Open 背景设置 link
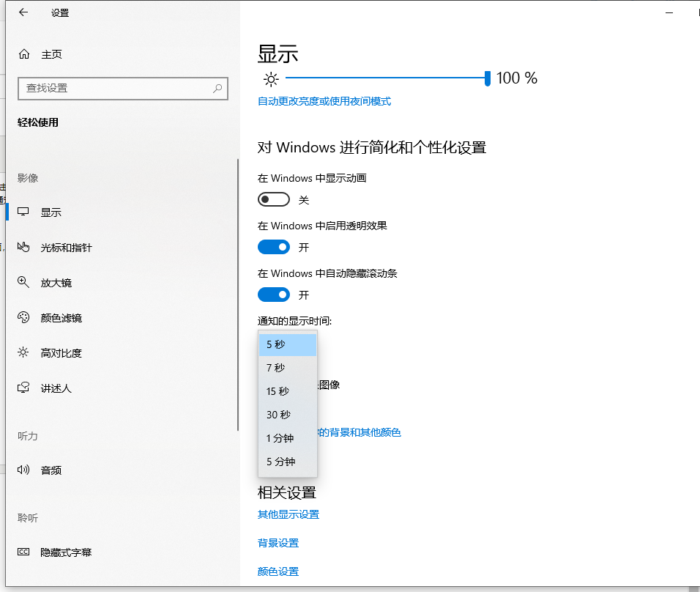Screen dimensions: 700x592 click(278, 543)
